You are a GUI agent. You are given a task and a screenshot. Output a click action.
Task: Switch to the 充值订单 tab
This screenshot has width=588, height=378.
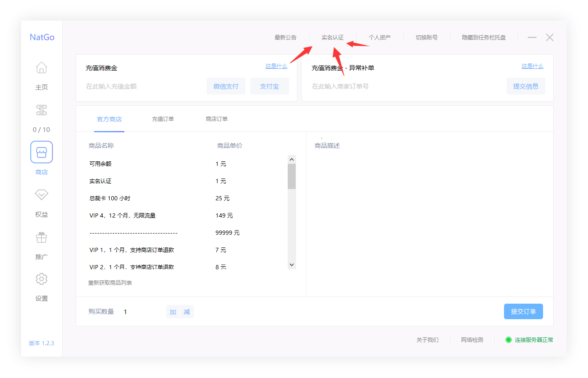coord(163,119)
